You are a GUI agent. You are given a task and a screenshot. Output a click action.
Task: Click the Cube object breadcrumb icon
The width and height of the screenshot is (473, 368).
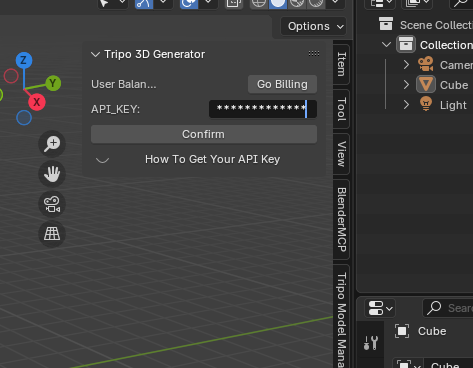(402, 331)
